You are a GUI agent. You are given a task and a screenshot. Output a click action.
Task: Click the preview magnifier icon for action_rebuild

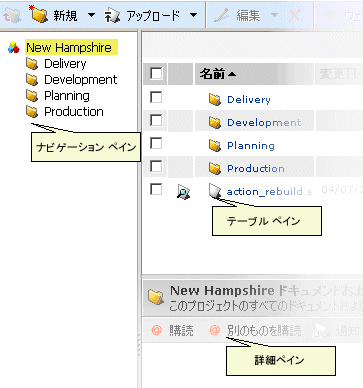pyautogui.click(x=183, y=192)
